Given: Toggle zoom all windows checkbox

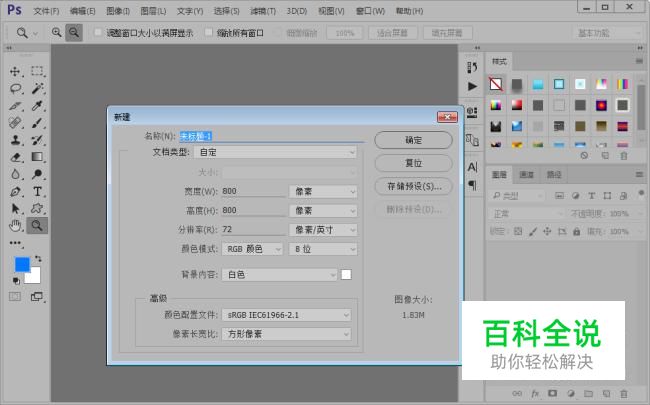Looking at the screenshot, I should click(x=209, y=32).
